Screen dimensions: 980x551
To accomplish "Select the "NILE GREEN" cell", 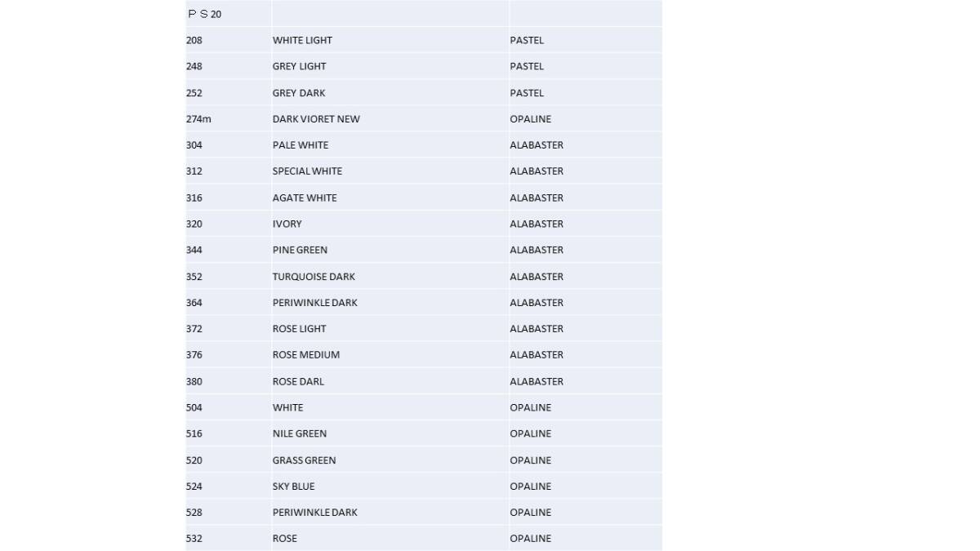I will pos(300,433).
